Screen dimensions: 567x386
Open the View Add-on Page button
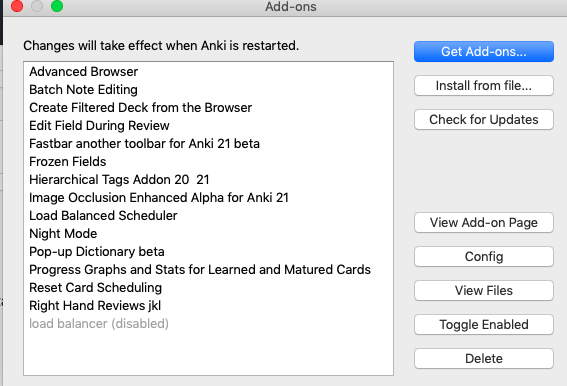(483, 222)
